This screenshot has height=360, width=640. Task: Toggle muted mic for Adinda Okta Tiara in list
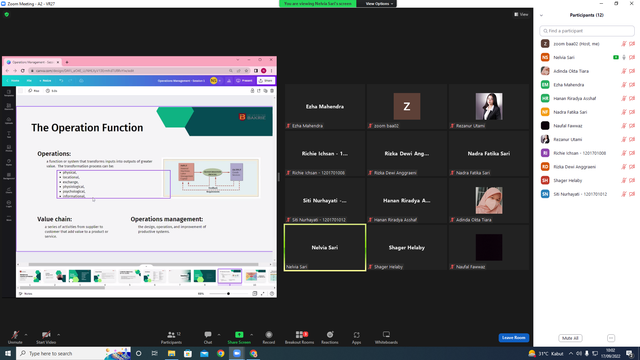pos(624,71)
